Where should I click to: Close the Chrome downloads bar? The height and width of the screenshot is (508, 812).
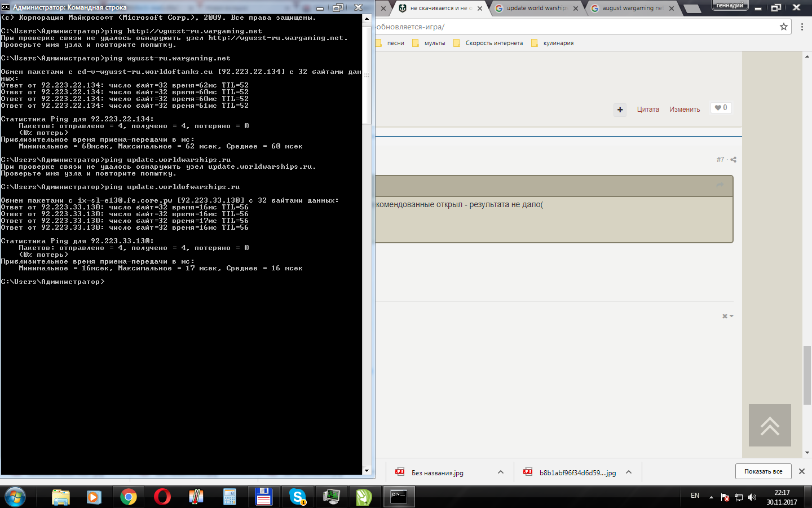tap(802, 471)
